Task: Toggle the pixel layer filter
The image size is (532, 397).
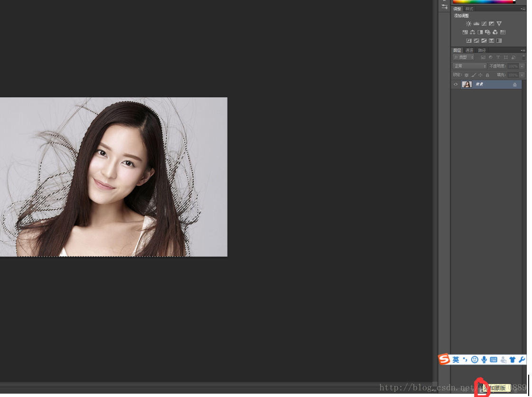Action: coord(483,57)
